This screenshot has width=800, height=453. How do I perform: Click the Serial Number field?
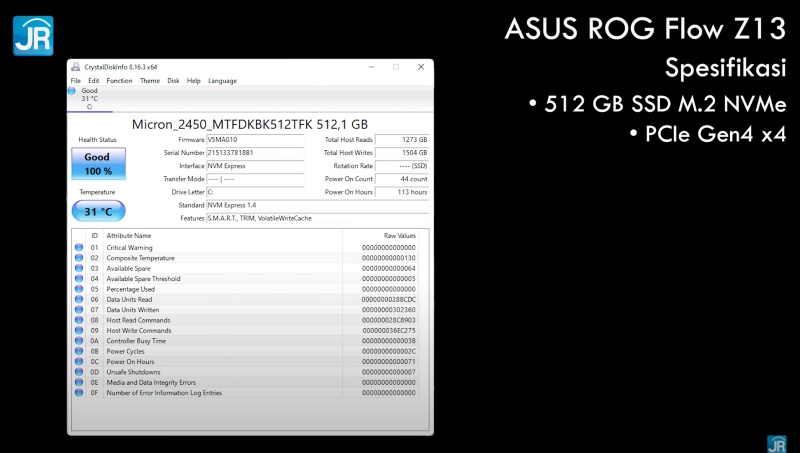[255, 153]
